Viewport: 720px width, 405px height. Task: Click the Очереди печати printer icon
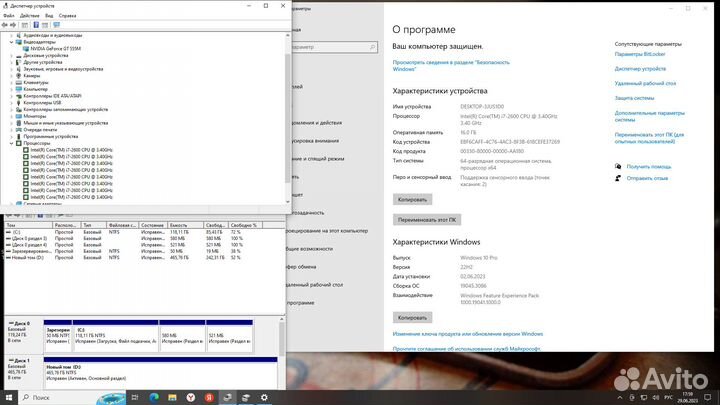(x=19, y=130)
